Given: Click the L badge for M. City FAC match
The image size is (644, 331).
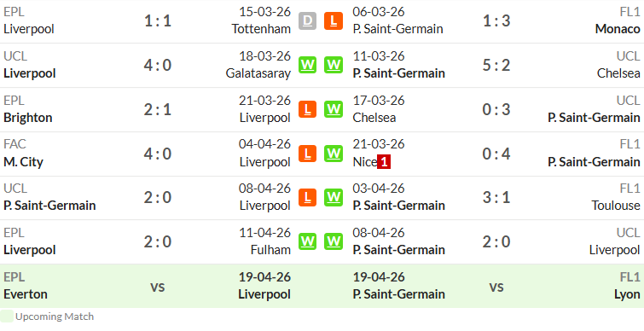Looking at the screenshot, I should [x=308, y=154].
